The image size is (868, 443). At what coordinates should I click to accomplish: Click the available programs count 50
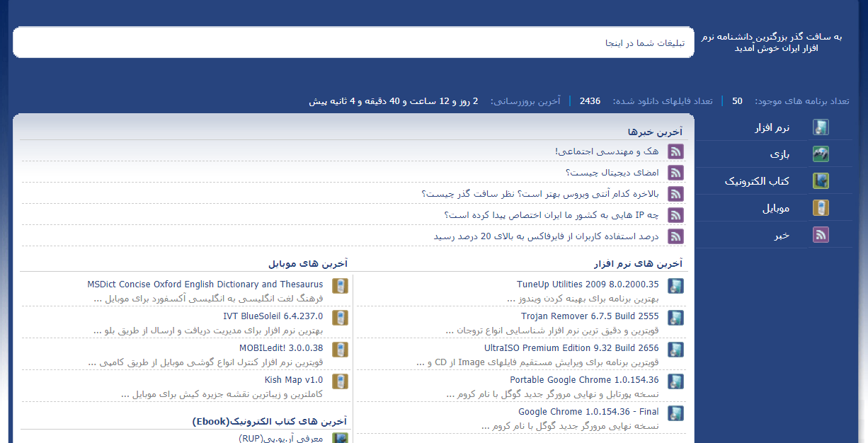click(x=737, y=101)
